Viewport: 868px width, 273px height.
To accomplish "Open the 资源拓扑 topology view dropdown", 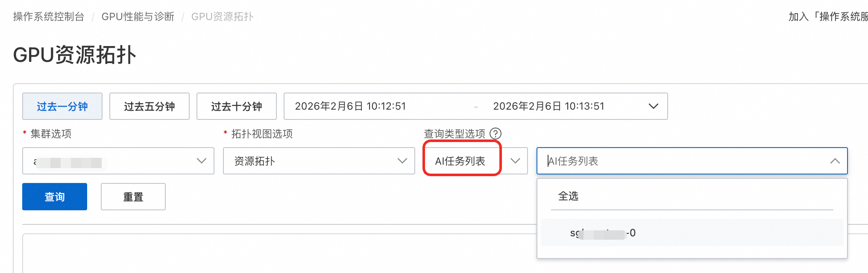I will [319, 161].
